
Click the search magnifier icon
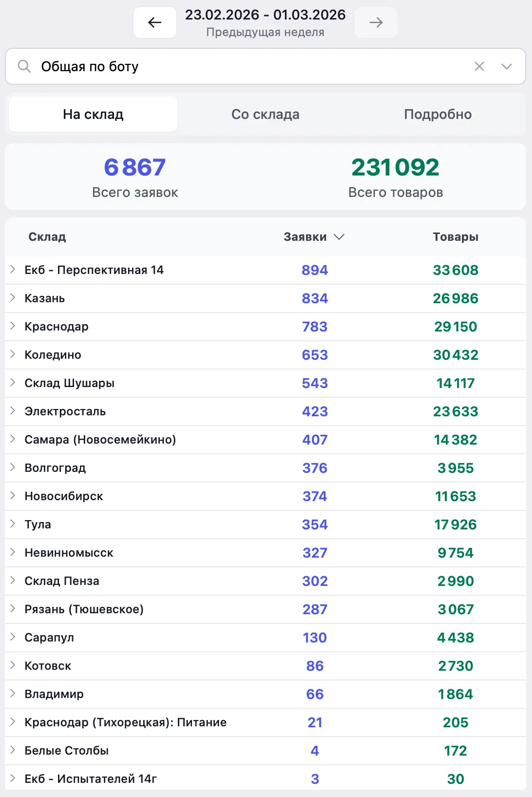(24, 66)
